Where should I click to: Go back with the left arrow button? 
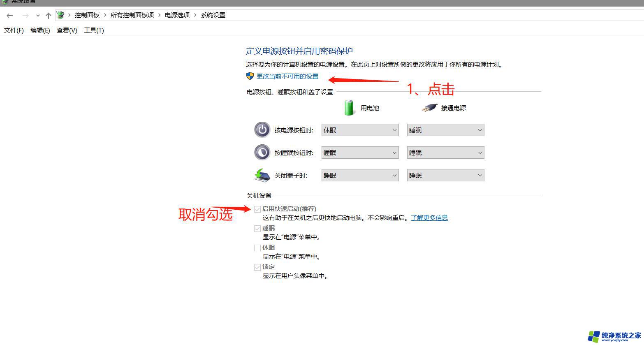pos(10,16)
